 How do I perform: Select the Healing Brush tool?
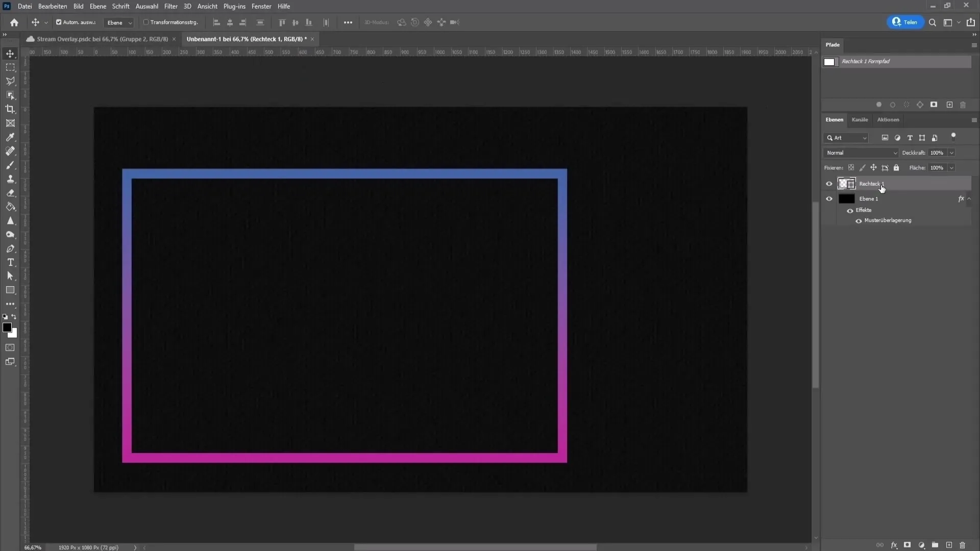[10, 151]
